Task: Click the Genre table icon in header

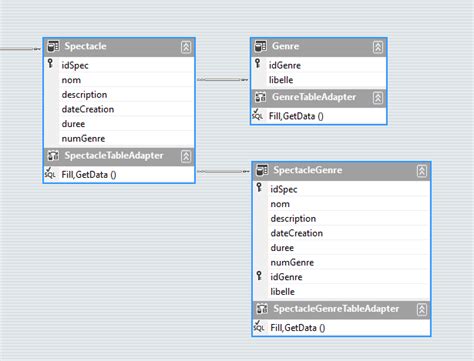Action: click(261, 46)
